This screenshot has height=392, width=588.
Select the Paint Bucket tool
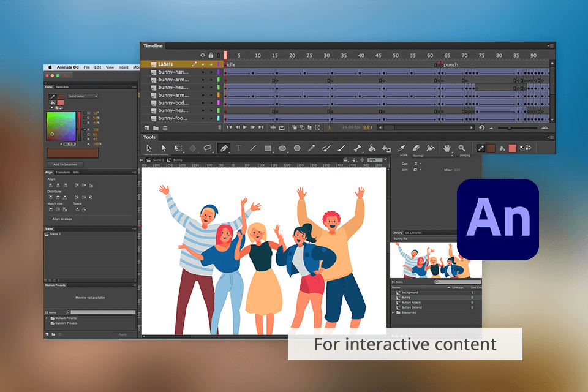372,148
